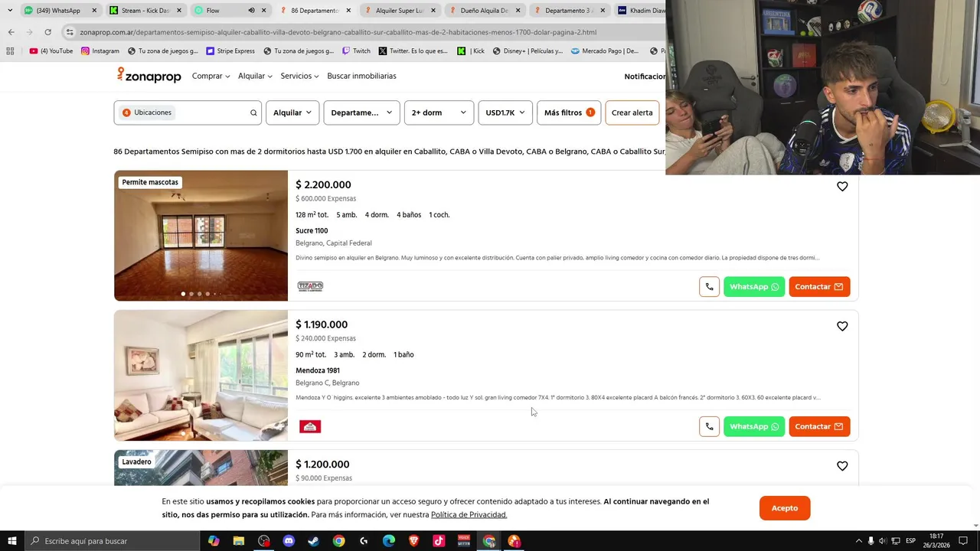Open the Sucre 1100 listing photo
The width and height of the screenshot is (980, 551).
(201, 236)
